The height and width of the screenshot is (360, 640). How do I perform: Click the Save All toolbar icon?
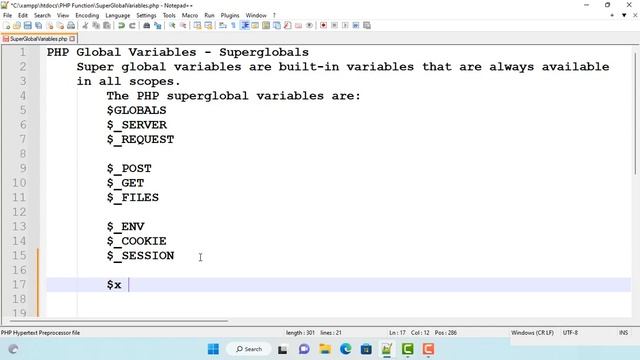[x=39, y=25]
